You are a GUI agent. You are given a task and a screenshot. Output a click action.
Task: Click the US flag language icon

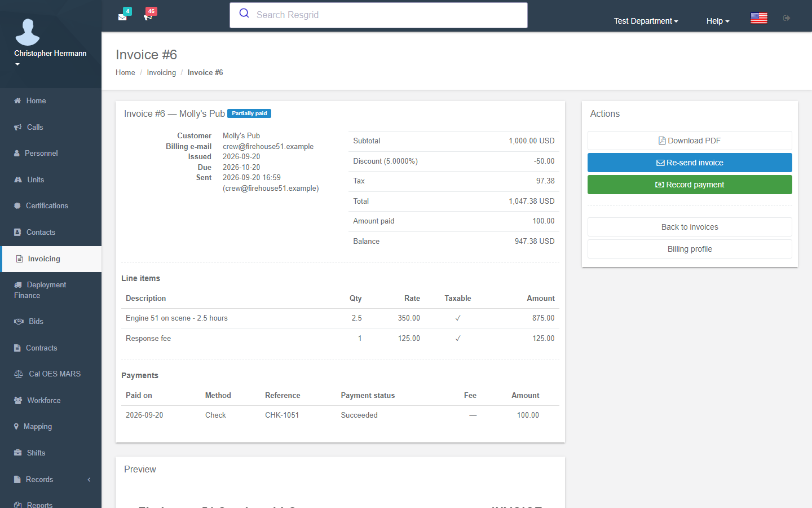758,18
